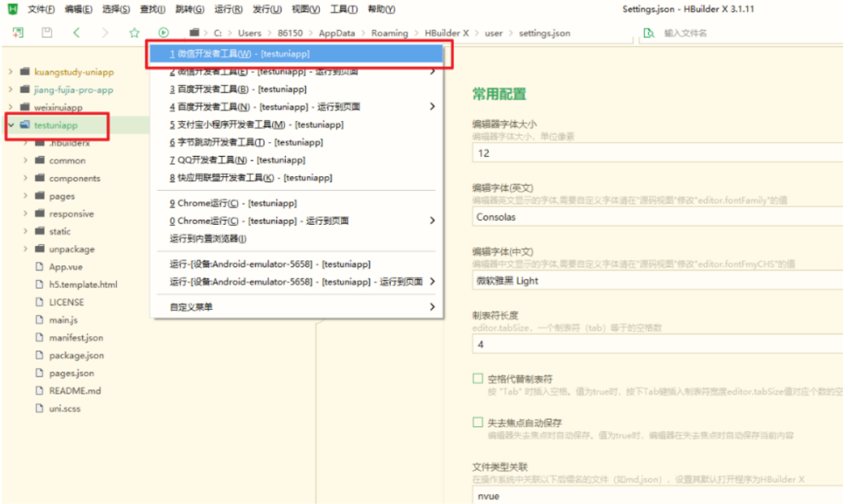Screen dimensions: 843x504
Task: Click the unpackage folder icon
Action: [40, 249]
